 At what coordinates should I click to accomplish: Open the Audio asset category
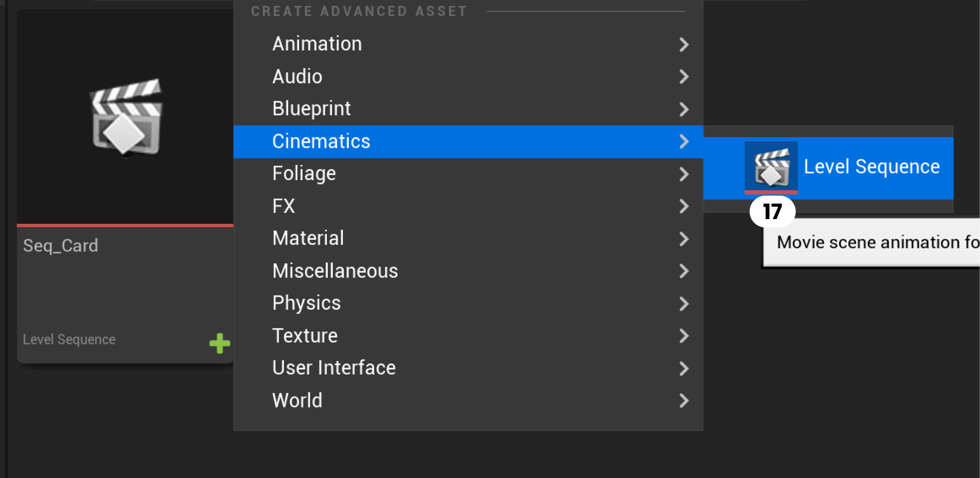click(297, 76)
